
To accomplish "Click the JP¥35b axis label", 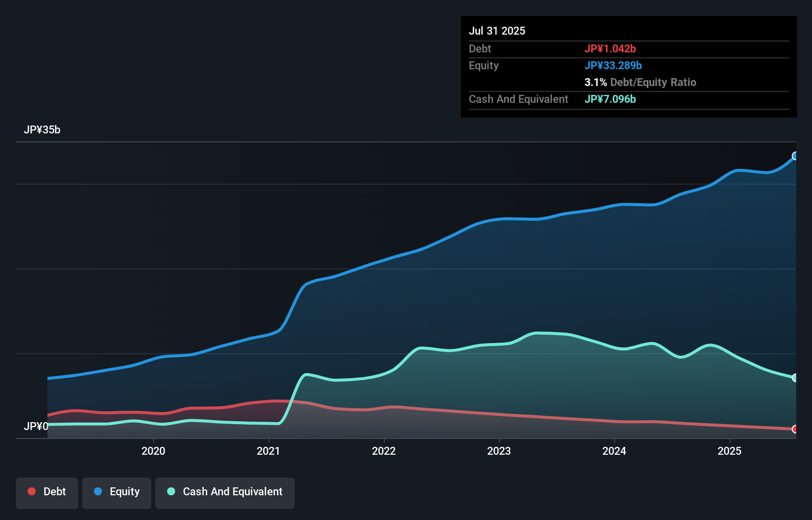I will pyautogui.click(x=43, y=130).
